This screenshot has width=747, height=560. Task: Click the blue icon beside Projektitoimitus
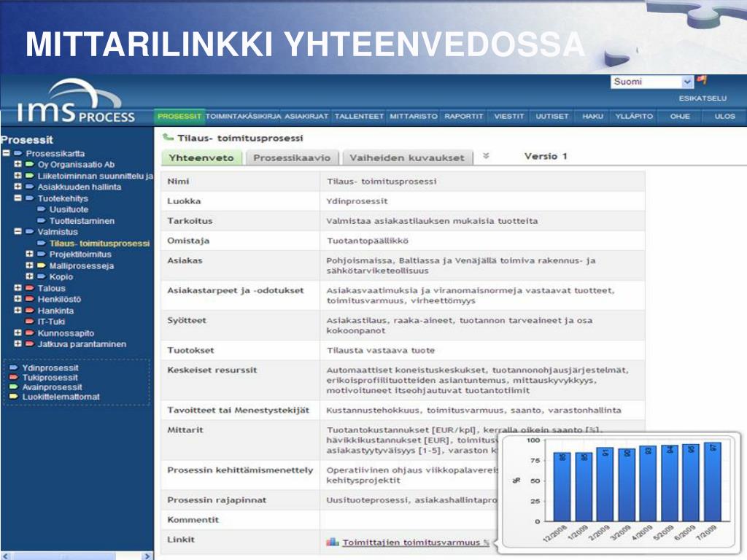point(42,254)
